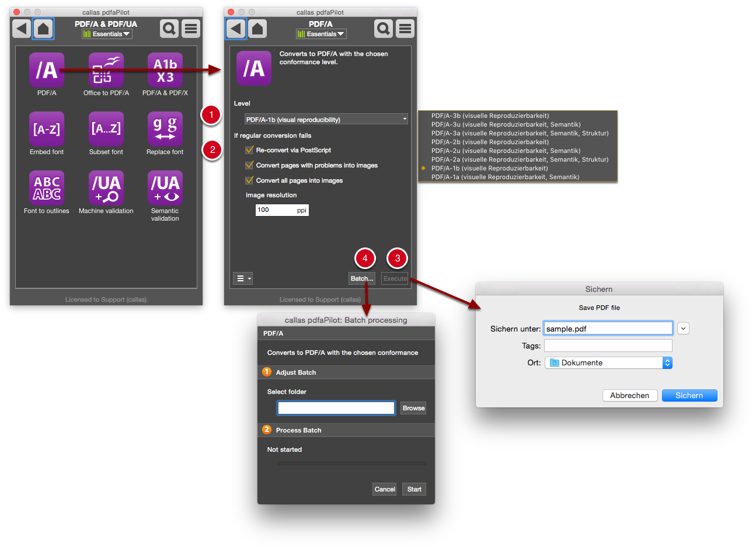Cancel the batch processing dialog
The width and height of the screenshot is (756, 551).
point(385,489)
